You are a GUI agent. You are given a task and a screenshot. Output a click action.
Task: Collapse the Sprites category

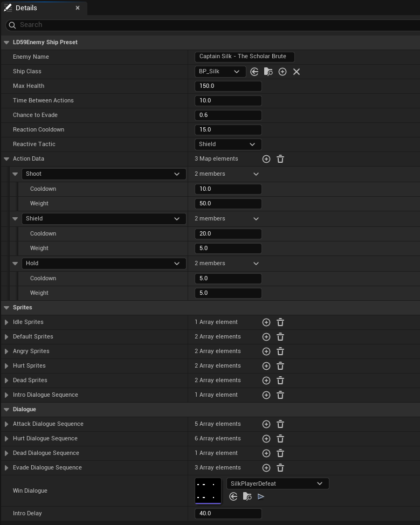6,308
